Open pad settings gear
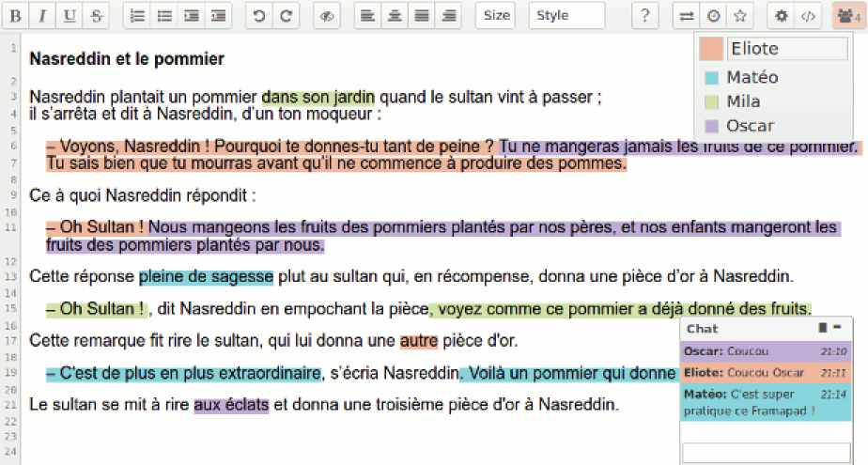Image resolution: width=868 pixels, height=465 pixels. (x=781, y=16)
